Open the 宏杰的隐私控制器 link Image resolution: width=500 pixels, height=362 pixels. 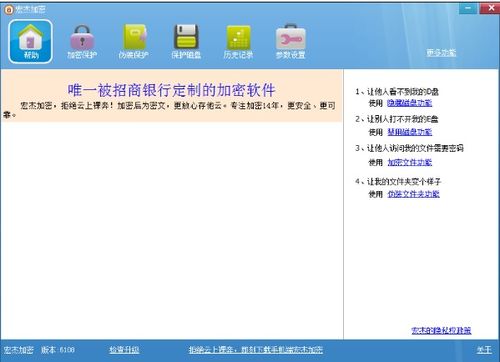(441, 330)
